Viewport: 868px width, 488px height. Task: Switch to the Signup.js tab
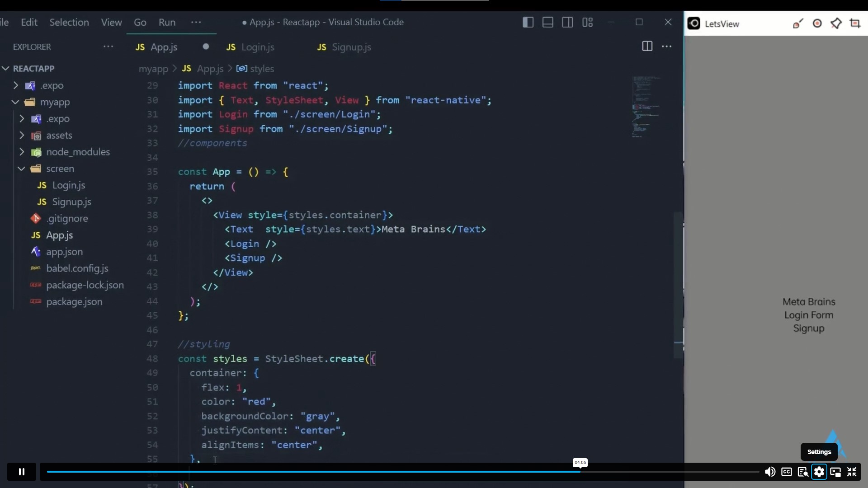pyautogui.click(x=351, y=47)
